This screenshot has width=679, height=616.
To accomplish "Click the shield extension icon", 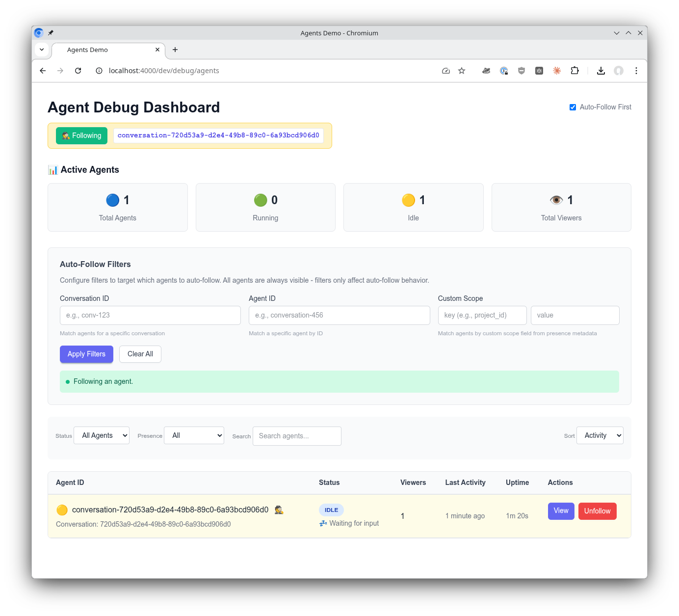I will (522, 71).
